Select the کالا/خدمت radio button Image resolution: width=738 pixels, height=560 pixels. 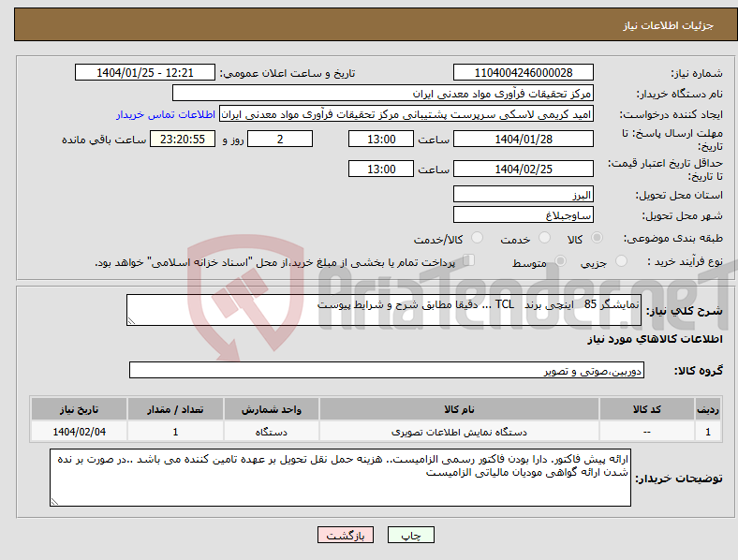[x=478, y=238]
